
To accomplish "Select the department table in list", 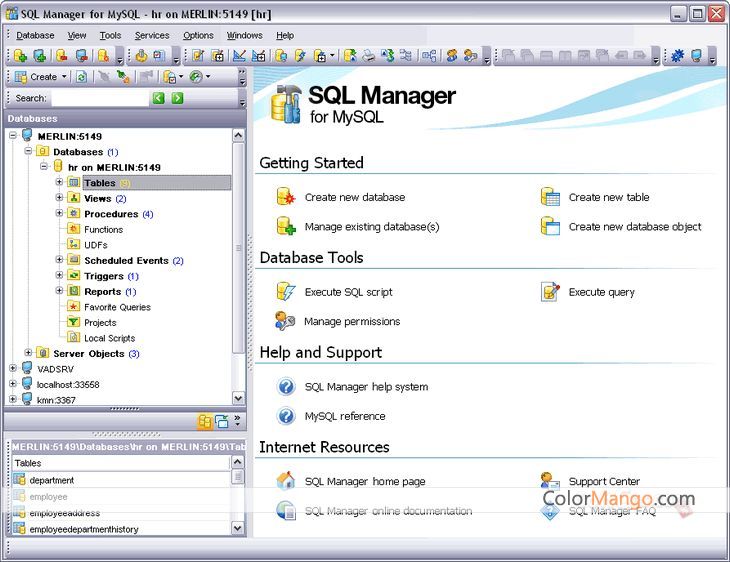I will click(x=52, y=480).
